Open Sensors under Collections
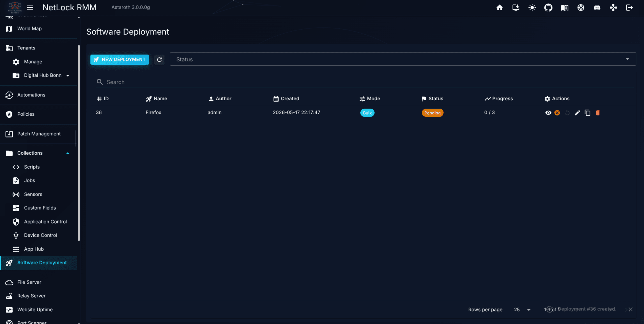644x324 pixels. [x=39, y=194]
